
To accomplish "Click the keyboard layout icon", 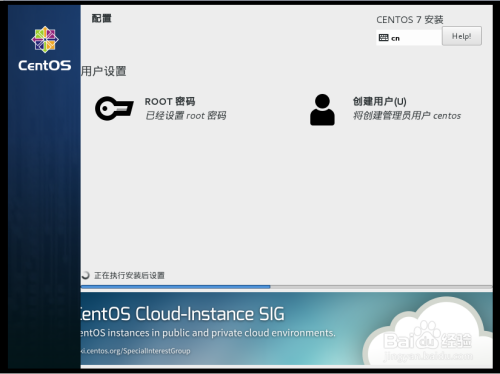I will coord(384,38).
